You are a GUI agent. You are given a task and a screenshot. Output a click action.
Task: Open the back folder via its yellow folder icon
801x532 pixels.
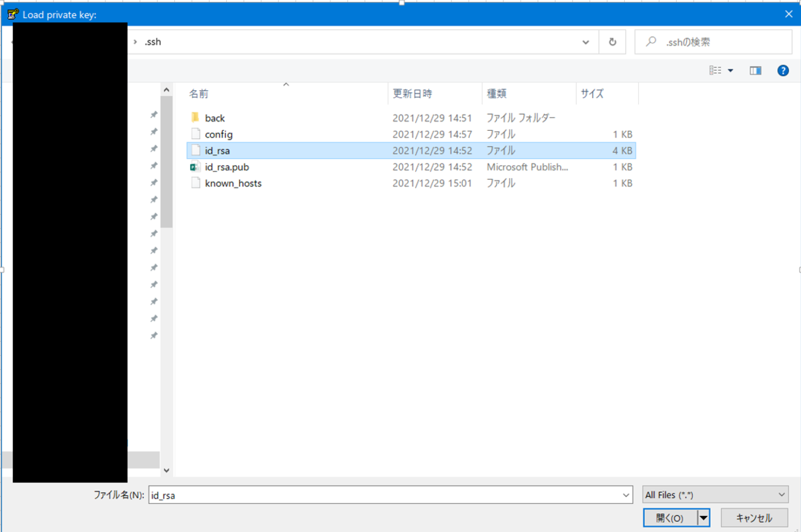click(196, 117)
